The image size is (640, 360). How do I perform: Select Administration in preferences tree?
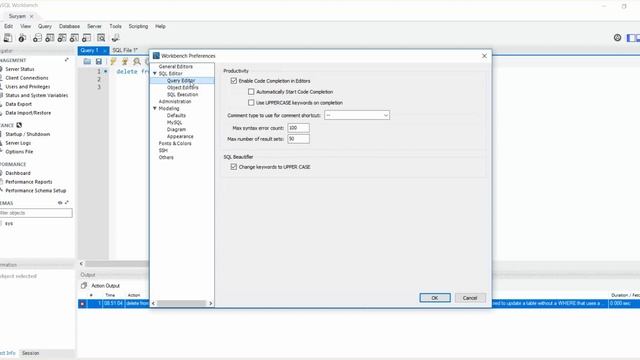[x=175, y=101]
